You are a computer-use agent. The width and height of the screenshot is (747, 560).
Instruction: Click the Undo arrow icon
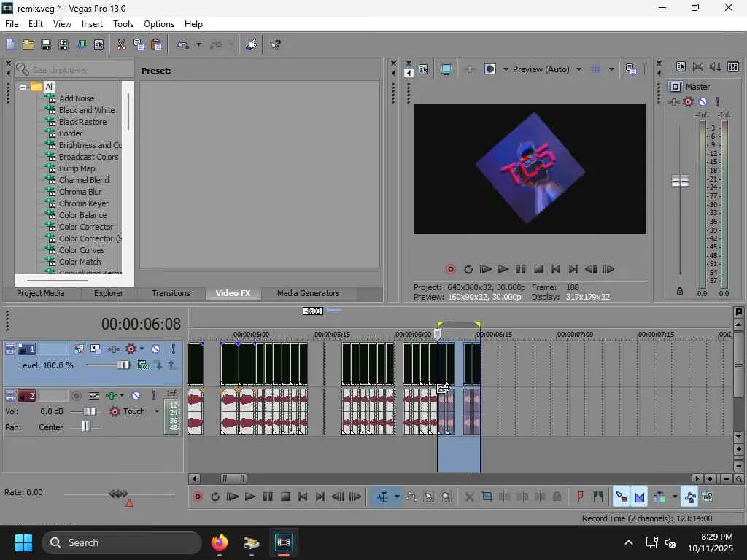pyautogui.click(x=183, y=44)
